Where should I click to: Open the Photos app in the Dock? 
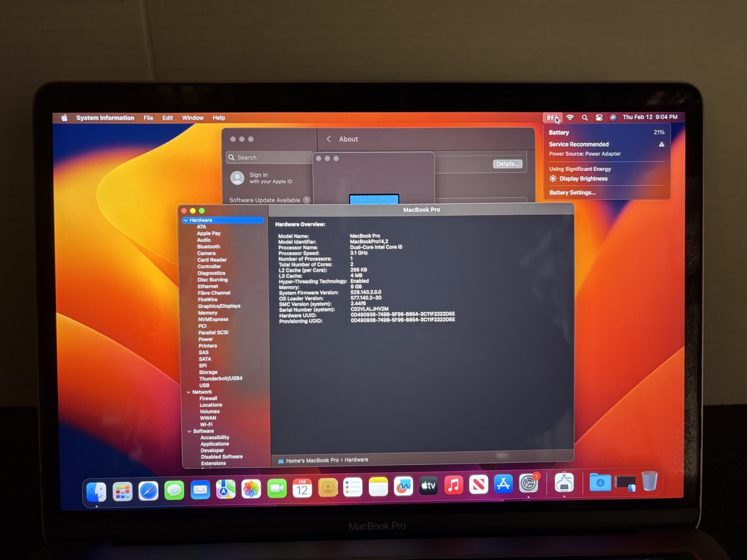coord(251,489)
